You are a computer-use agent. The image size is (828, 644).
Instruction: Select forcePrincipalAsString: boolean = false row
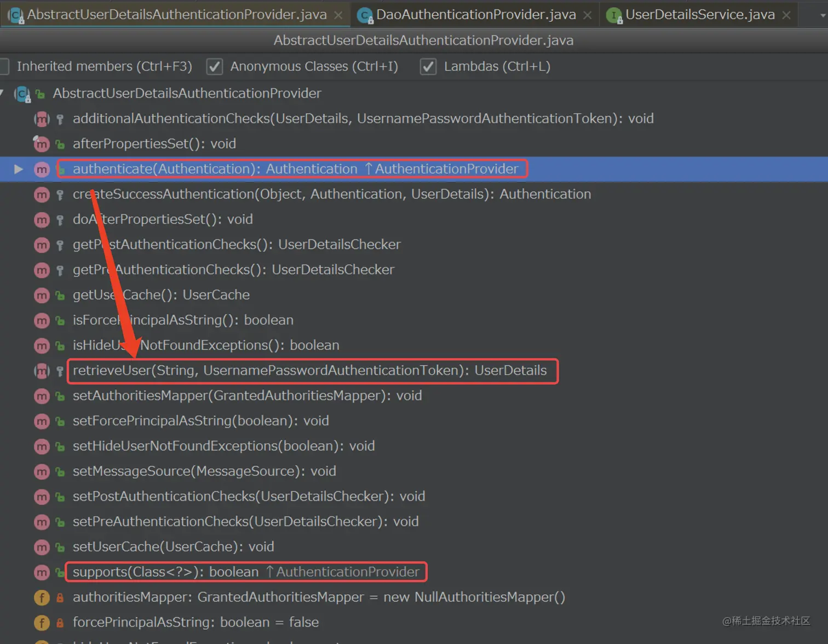414,623
